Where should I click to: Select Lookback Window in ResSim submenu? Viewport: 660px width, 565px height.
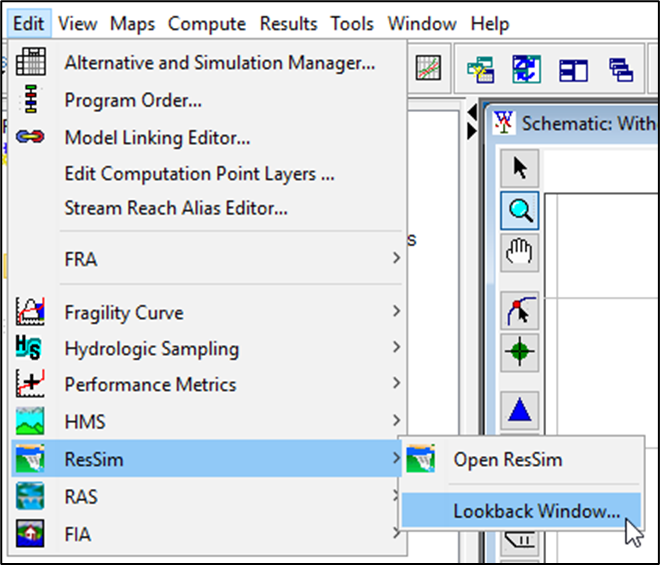click(x=521, y=511)
